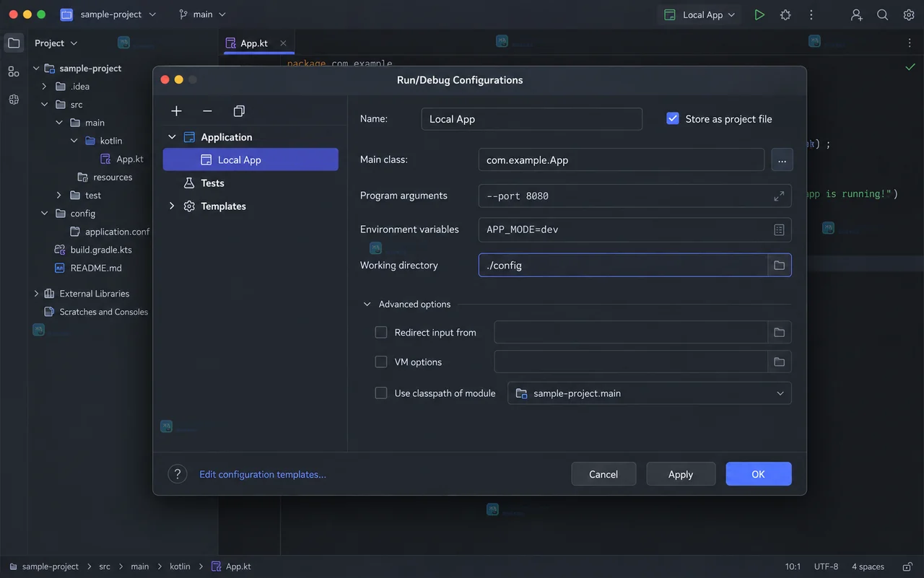Click the editor tab options kebab icon
This screenshot has width=924, height=578.
tap(909, 43)
